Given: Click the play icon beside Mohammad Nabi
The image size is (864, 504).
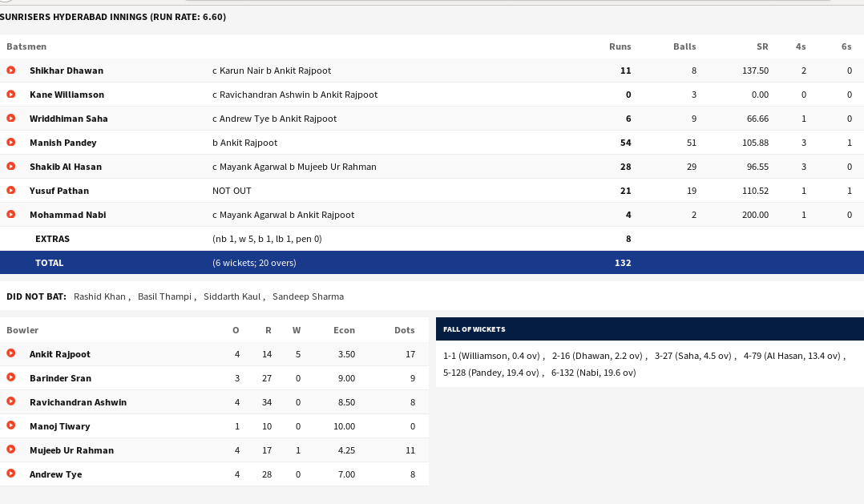Looking at the screenshot, I should coord(11,214).
